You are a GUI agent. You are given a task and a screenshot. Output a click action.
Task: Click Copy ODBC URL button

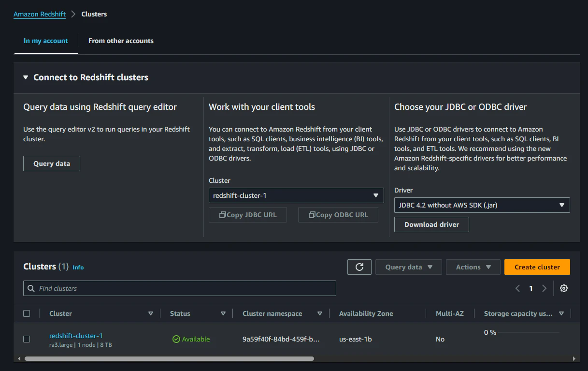338,215
